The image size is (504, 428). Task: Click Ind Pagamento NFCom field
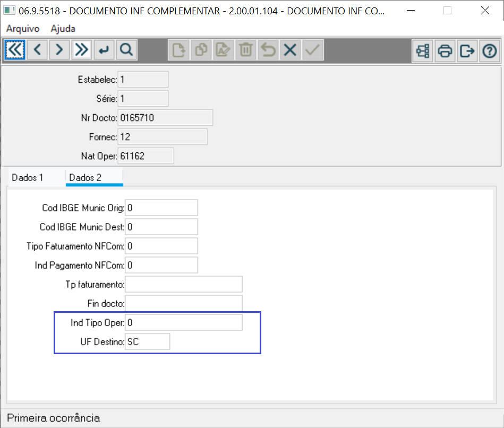tap(161, 265)
